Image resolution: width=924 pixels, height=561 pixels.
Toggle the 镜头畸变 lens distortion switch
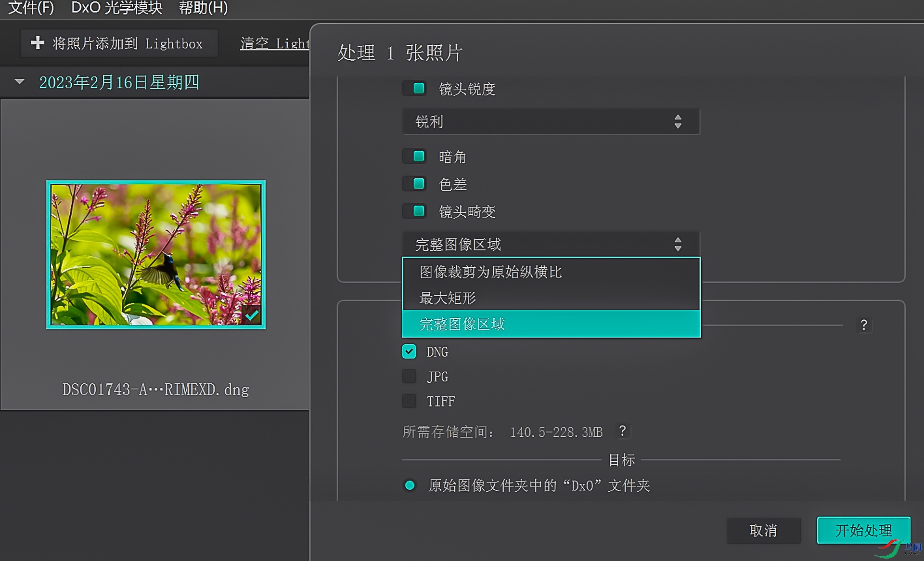414,211
